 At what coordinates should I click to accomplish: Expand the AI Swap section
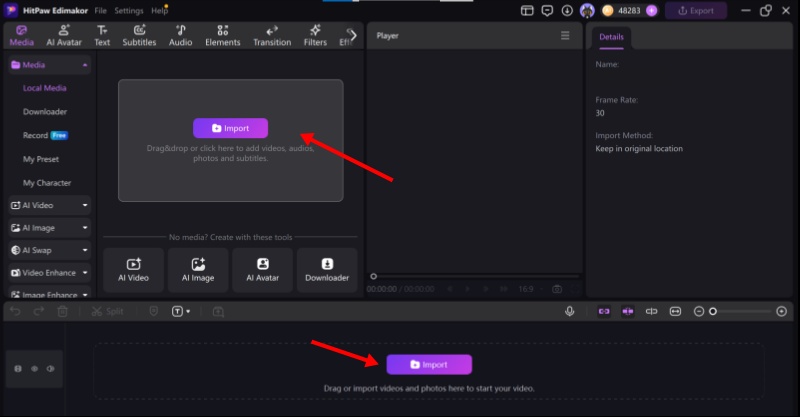coord(49,250)
